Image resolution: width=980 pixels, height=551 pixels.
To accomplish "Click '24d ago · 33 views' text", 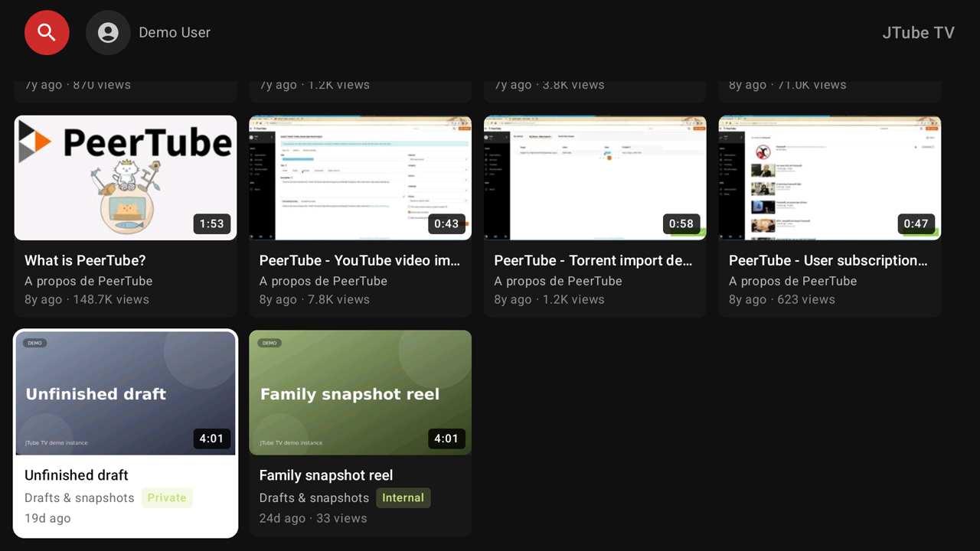I will tap(313, 518).
